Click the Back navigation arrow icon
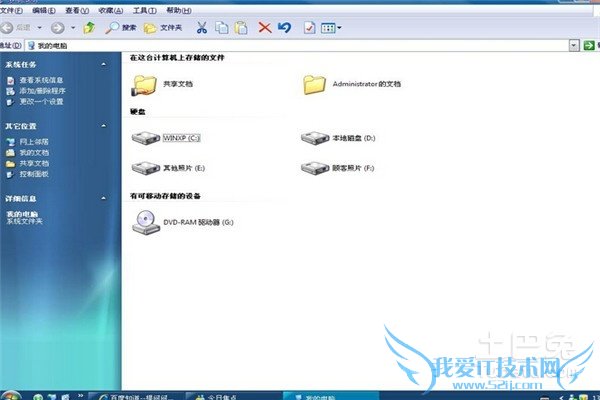Screen dimensions: 600x400 pyautogui.click(x=7, y=28)
